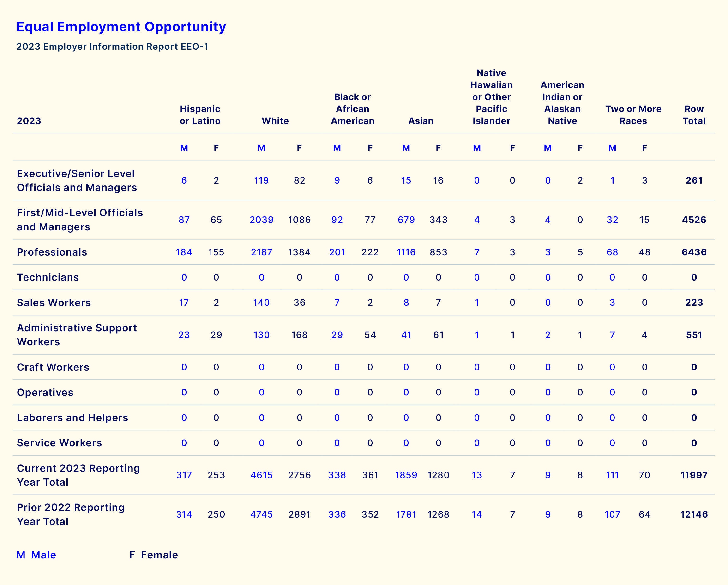Viewport: 728px width, 585px height.
Task: Select the White male Professionals value 2187
Action: [x=261, y=252]
